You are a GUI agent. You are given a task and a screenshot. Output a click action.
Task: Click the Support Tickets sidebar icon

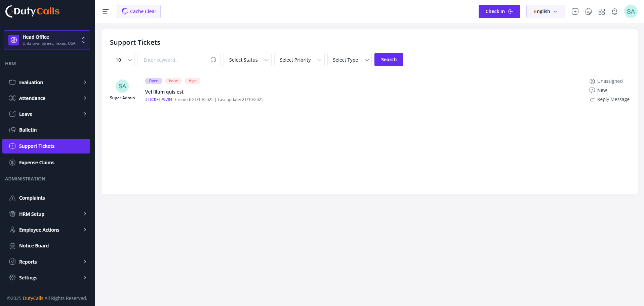click(12, 146)
